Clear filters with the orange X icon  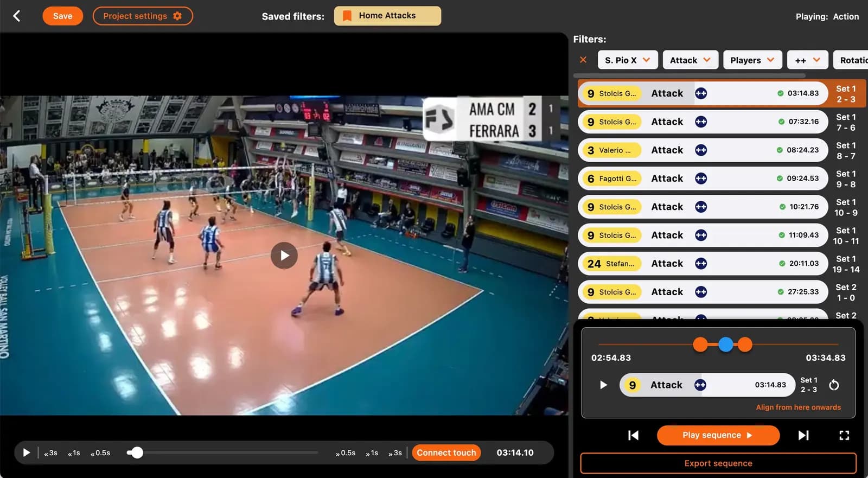(x=583, y=60)
